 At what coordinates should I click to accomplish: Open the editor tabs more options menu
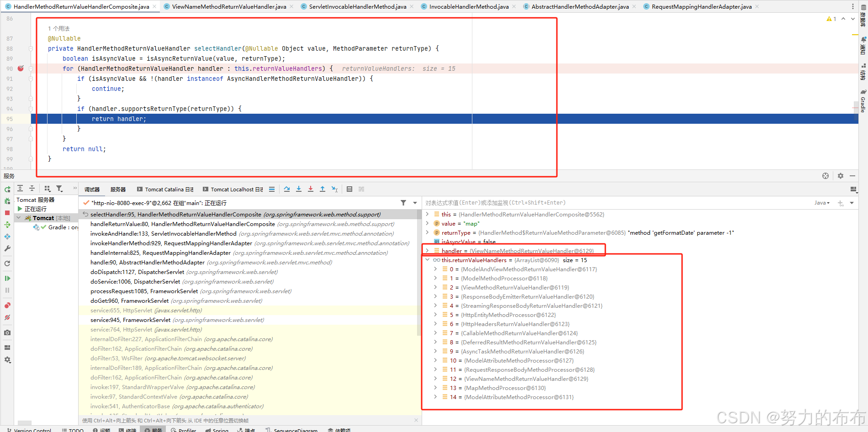click(853, 6)
